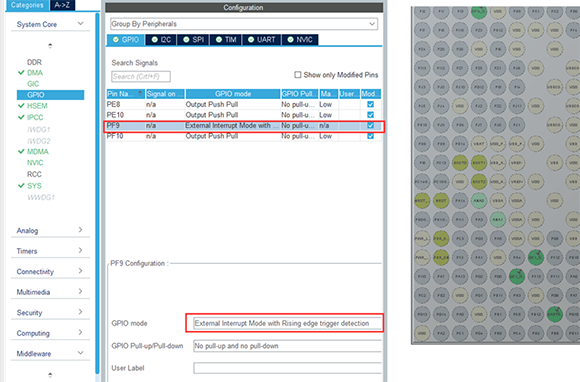
Task: Click the PC1 pin in the bottom row
Action: pyautogui.click(x=460, y=333)
